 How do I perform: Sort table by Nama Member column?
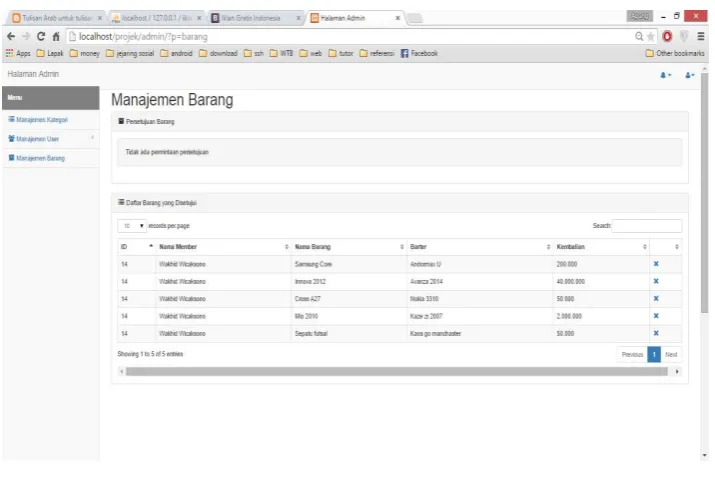(x=223, y=247)
